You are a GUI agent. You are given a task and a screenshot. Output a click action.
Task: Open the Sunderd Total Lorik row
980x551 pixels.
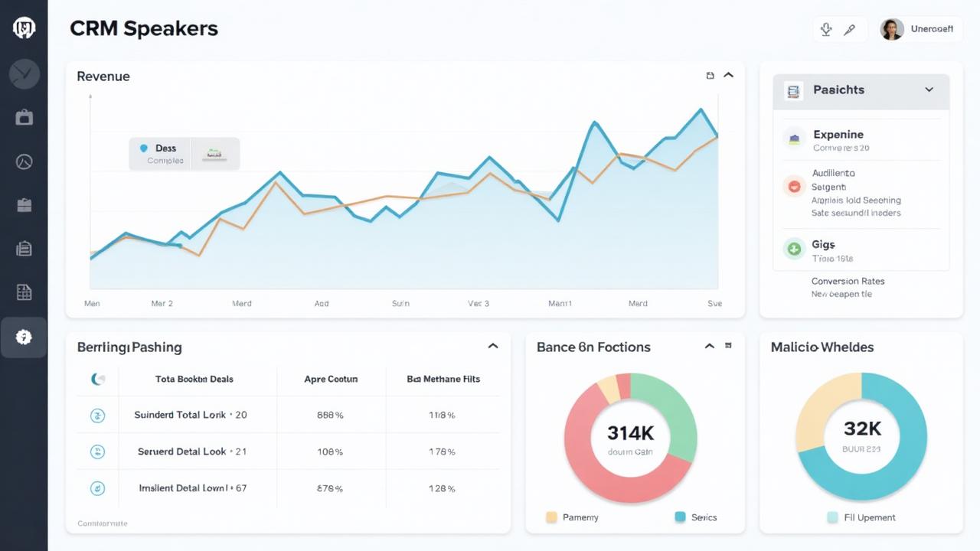tap(288, 415)
